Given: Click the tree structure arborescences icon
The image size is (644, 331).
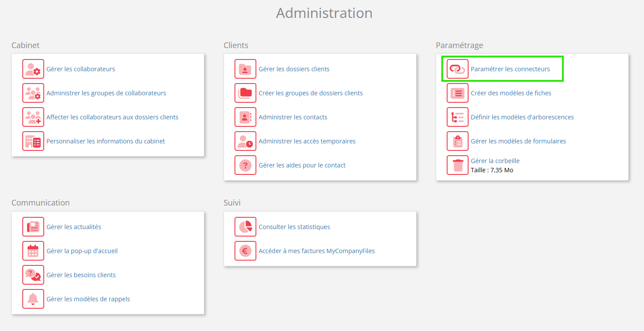Looking at the screenshot, I should (458, 117).
